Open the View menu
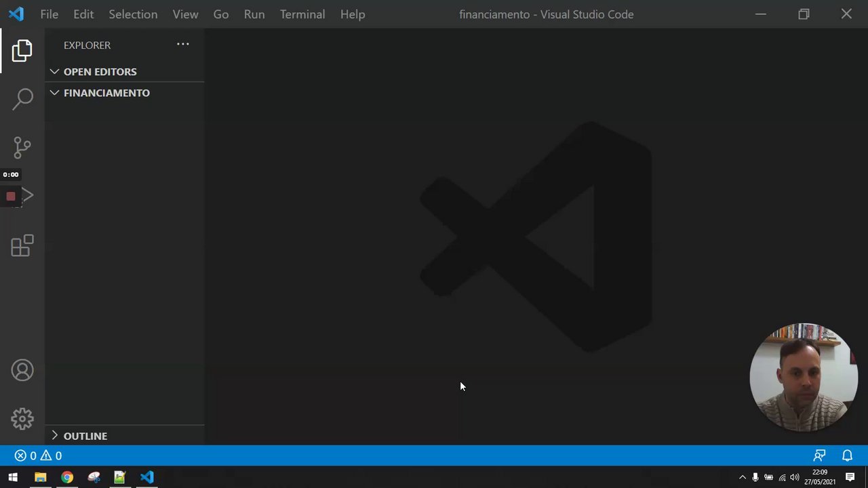Image resolution: width=868 pixels, height=488 pixels. click(185, 14)
